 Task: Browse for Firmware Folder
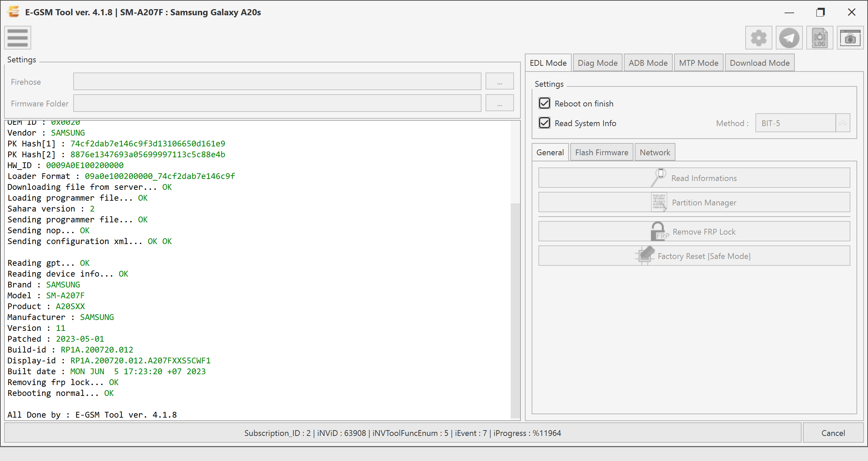tap(499, 103)
